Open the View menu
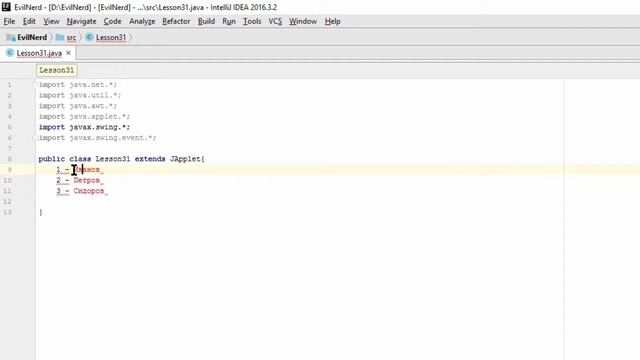Screen dimensions: 640x360 [x=51, y=21]
